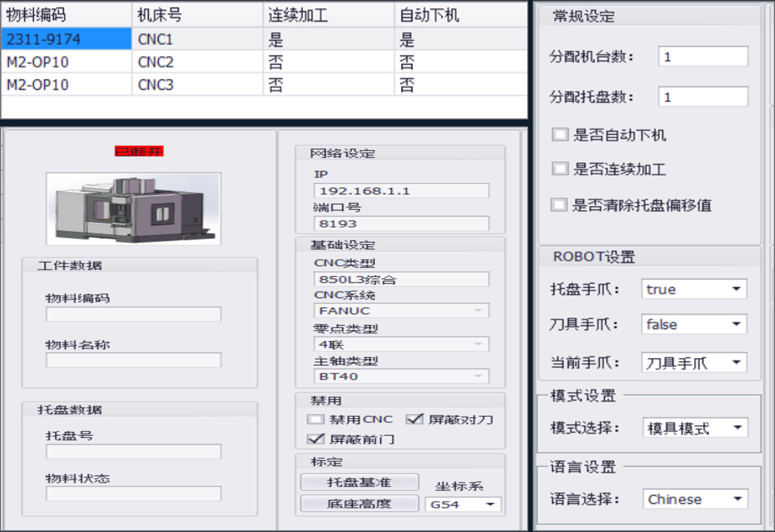The width and height of the screenshot is (775, 532).
Task: Click the 分配机台数 input field
Action: pos(702,56)
